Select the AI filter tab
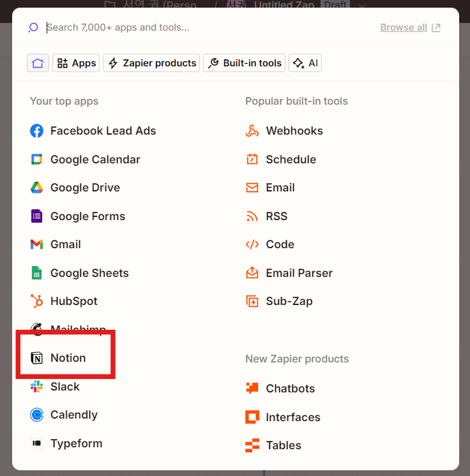470x476 pixels. coord(305,63)
